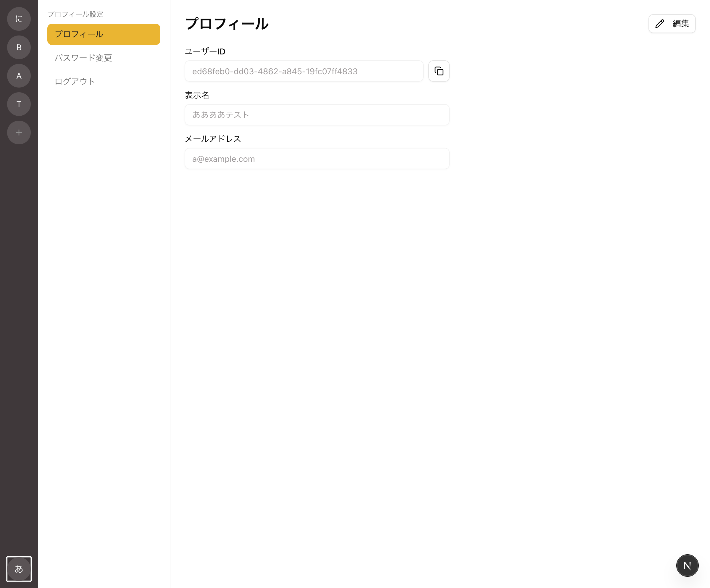This screenshot has width=710, height=588.
Task: Open the 'に' workspace avatar
Action: pos(19,19)
